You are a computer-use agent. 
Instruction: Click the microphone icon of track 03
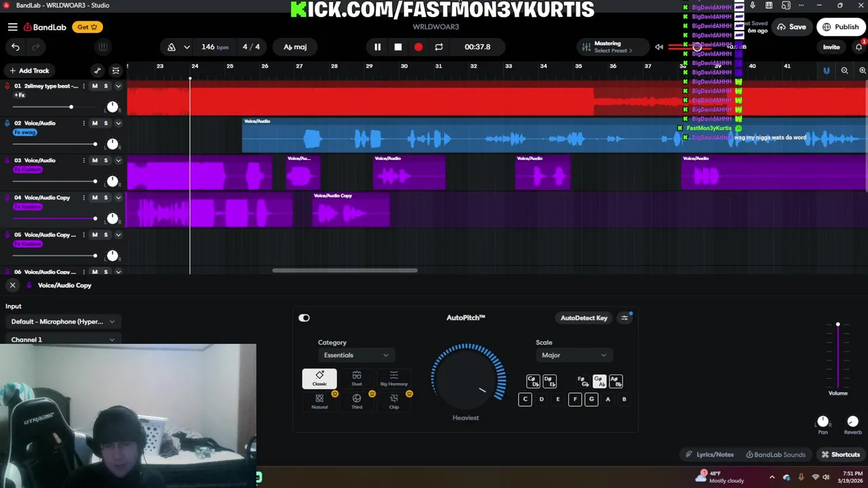7,161
